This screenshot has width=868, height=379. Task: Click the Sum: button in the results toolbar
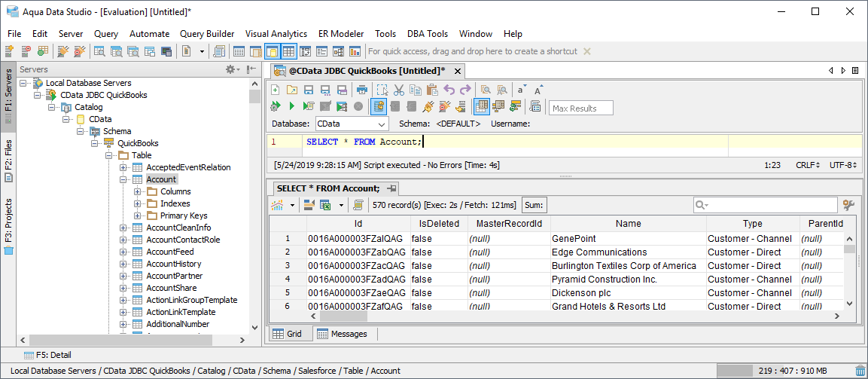click(x=535, y=205)
